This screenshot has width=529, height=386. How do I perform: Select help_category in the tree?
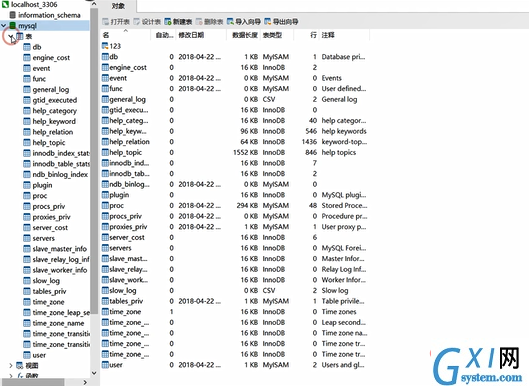[x=55, y=111]
